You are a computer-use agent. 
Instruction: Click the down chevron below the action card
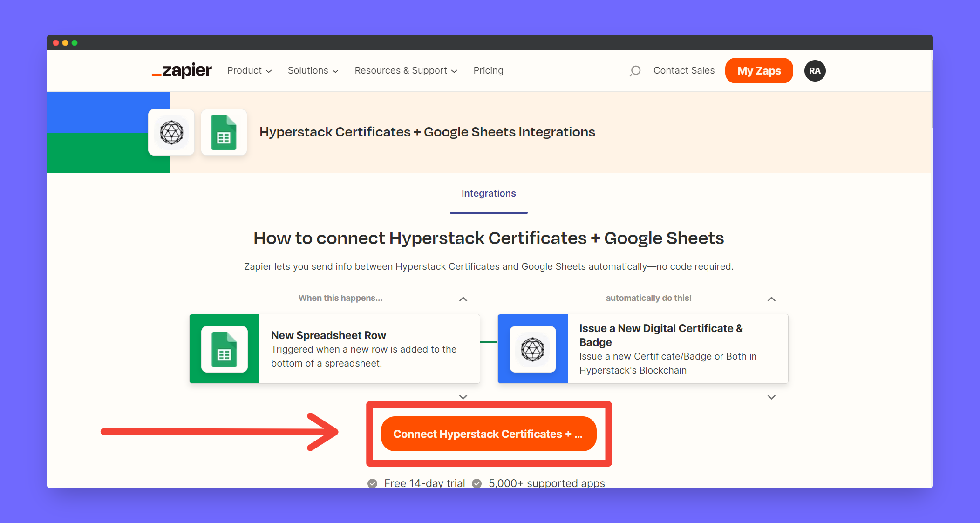click(x=771, y=397)
